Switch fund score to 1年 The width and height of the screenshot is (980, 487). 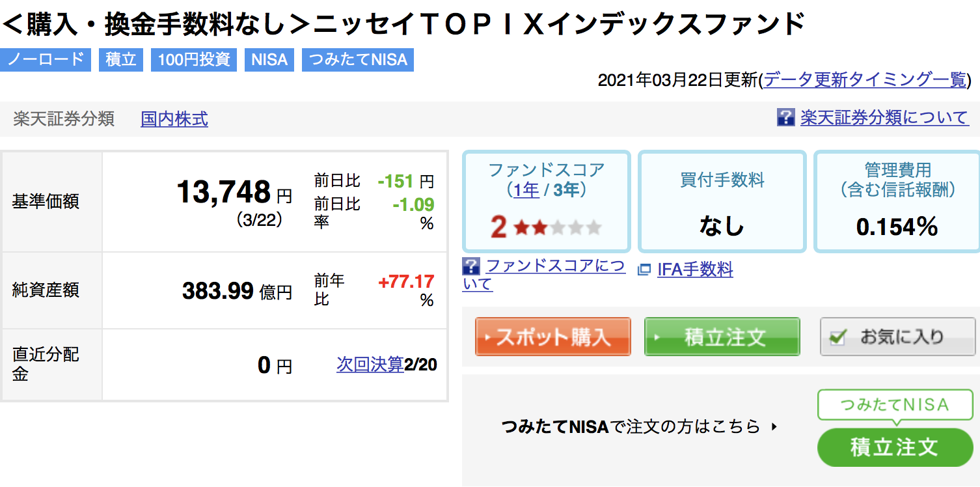526,190
